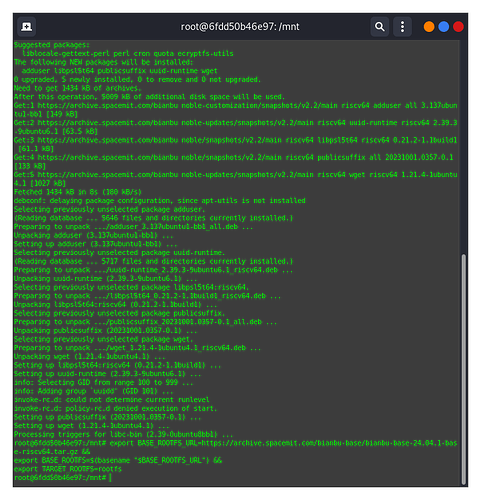Click 'Unpacking adduser (3.137ubuntu1-bb1)' line
The height and width of the screenshot is (500, 481).
(94, 235)
